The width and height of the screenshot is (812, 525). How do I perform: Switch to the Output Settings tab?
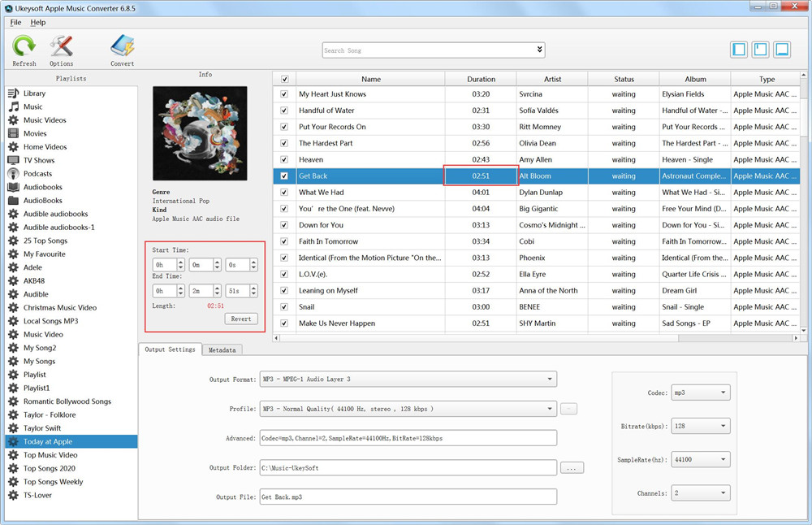click(170, 349)
